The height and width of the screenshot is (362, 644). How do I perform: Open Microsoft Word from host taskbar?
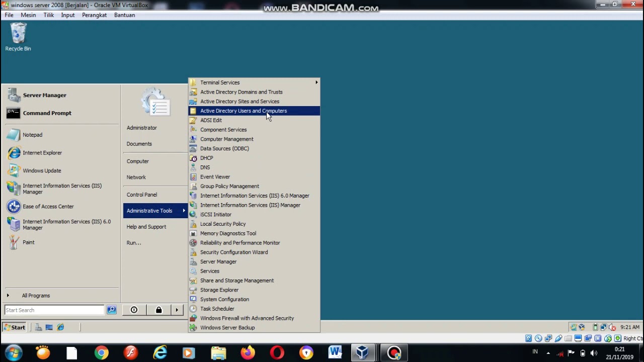tap(335, 353)
